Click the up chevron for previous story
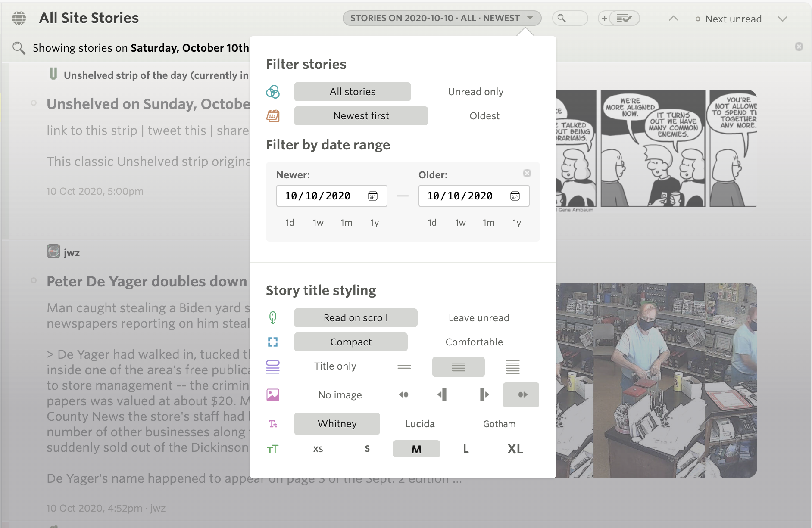This screenshot has width=812, height=528. tap(673, 19)
